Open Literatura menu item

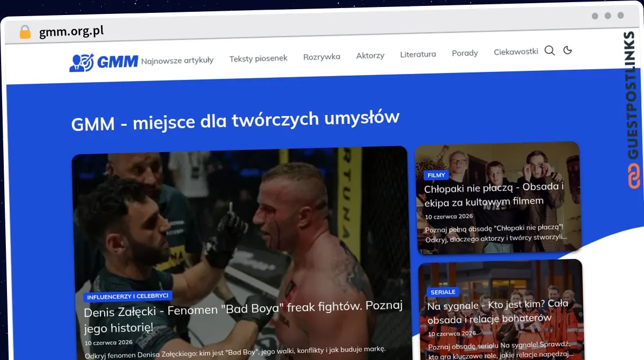[x=418, y=54]
